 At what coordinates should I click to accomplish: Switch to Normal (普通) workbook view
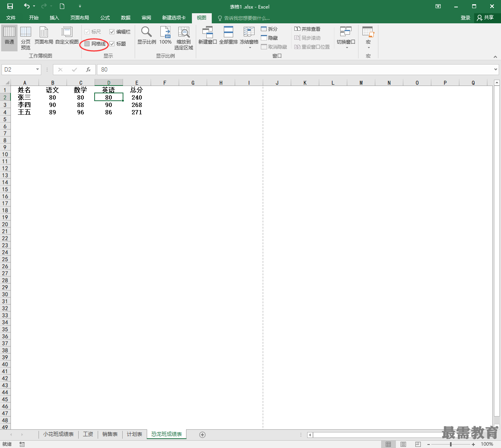coord(9,38)
